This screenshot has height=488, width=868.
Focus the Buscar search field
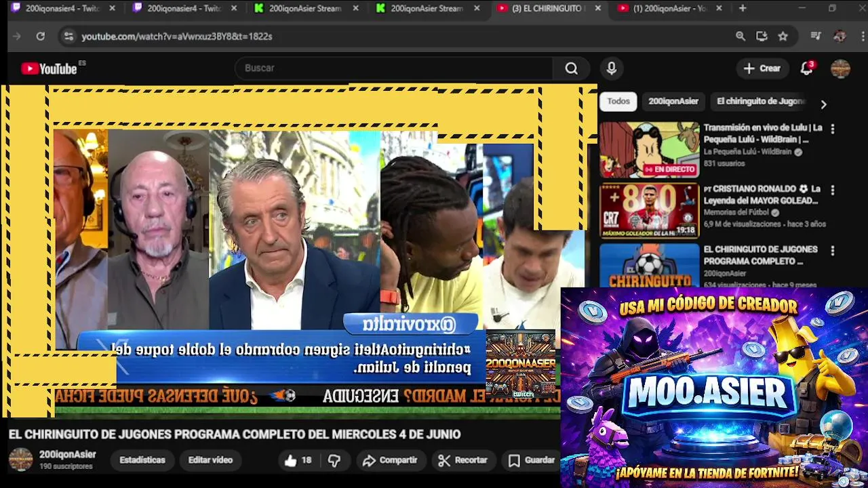pos(393,68)
